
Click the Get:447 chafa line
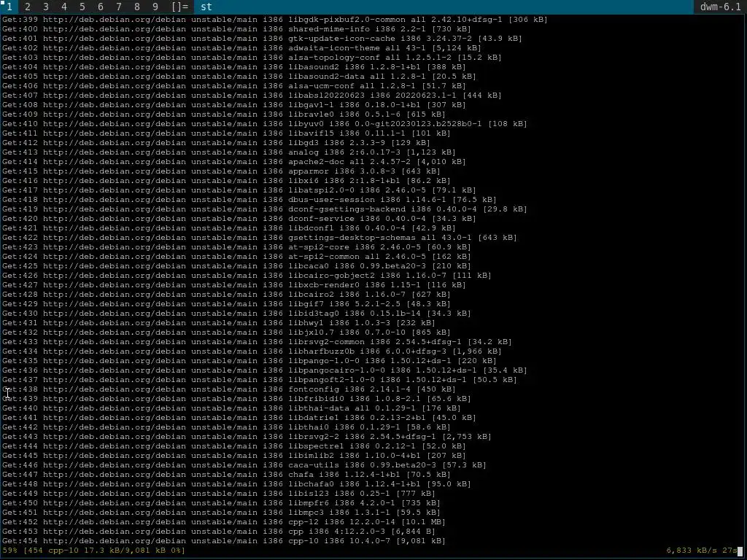click(226, 474)
